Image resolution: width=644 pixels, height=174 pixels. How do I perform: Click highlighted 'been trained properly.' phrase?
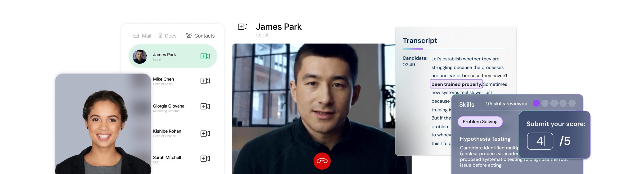coord(456,84)
